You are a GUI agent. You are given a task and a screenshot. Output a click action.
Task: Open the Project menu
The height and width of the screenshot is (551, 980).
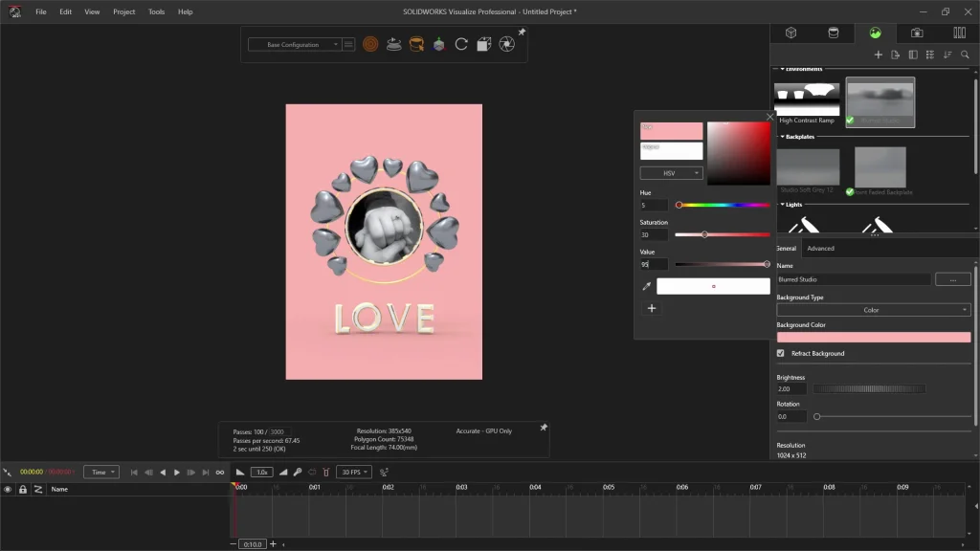pos(123,11)
